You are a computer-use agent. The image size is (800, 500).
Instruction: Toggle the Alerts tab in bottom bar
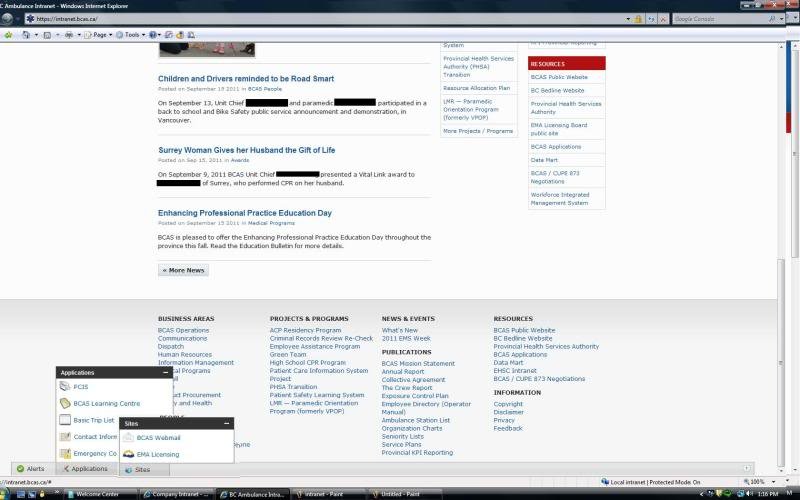pyautogui.click(x=31, y=468)
